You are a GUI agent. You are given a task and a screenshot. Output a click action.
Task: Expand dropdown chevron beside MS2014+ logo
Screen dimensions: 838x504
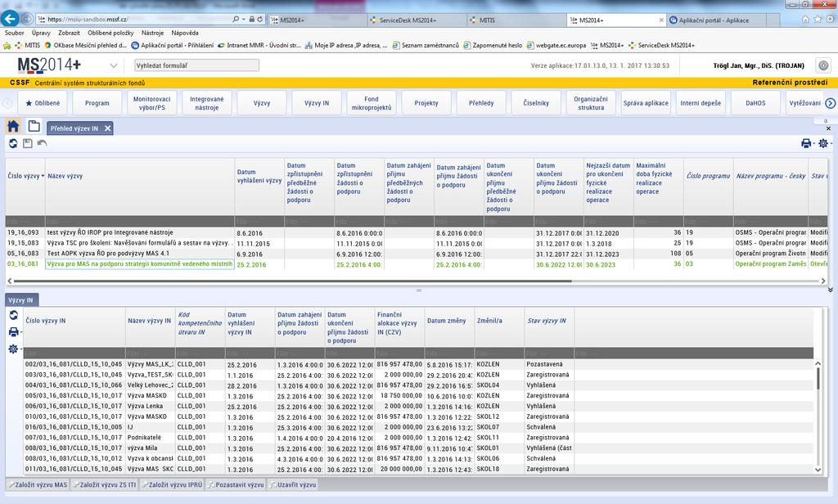(113, 65)
